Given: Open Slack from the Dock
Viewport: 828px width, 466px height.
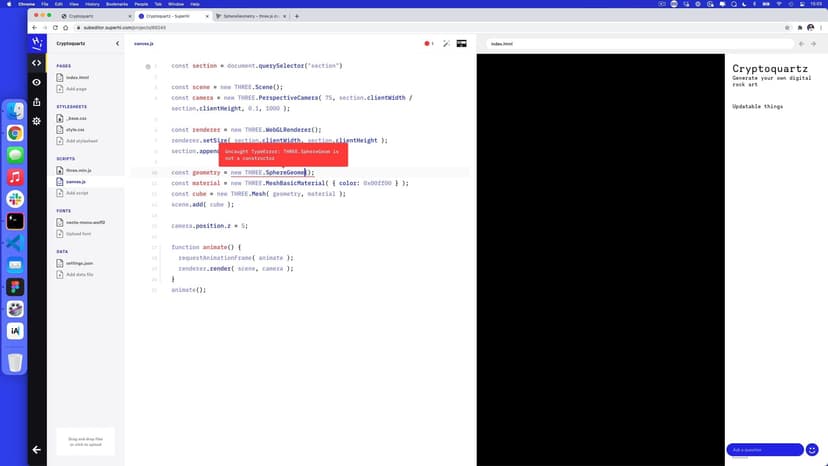Looking at the screenshot, I should click(15, 199).
